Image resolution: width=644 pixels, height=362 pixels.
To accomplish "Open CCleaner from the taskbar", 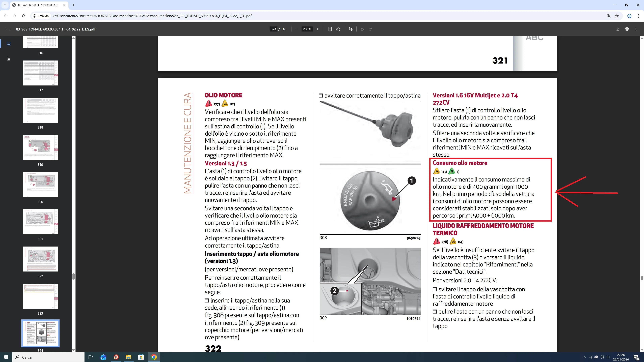I will pos(116,357).
